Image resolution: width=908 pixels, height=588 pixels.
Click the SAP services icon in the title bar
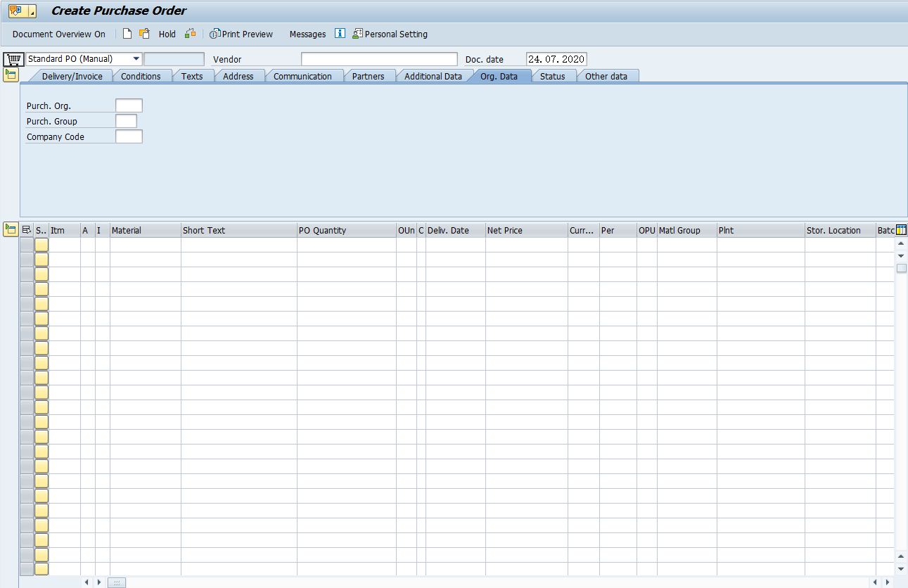pyautogui.click(x=14, y=11)
